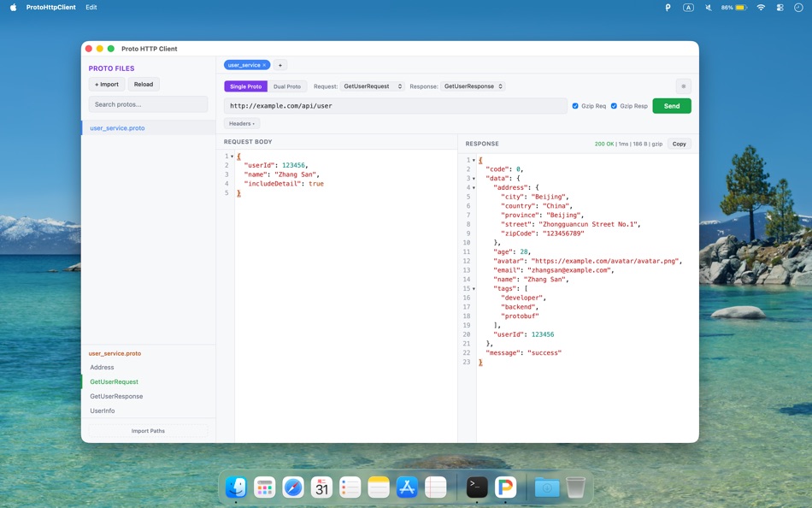Open the Wi-Fi status icon
The height and width of the screenshot is (508, 812).
[x=761, y=7]
